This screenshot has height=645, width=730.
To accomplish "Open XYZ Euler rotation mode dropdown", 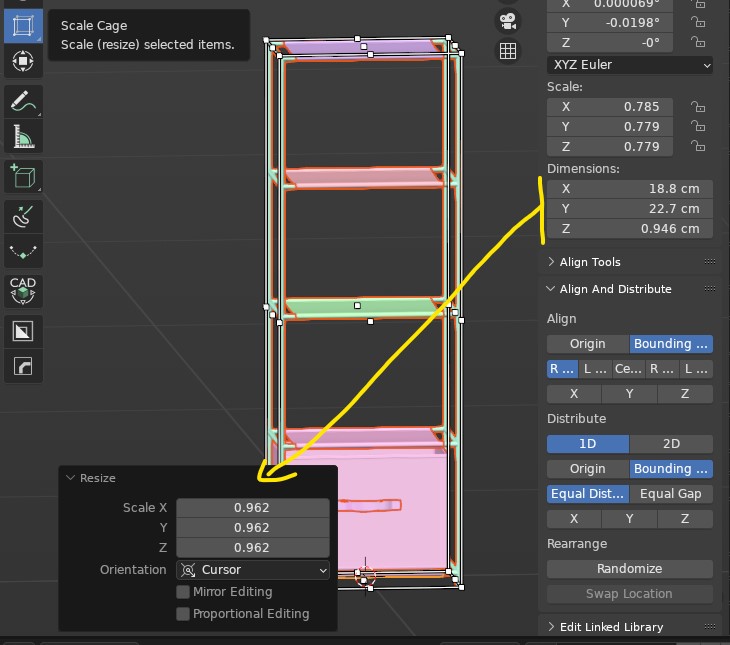I will (630, 65).
